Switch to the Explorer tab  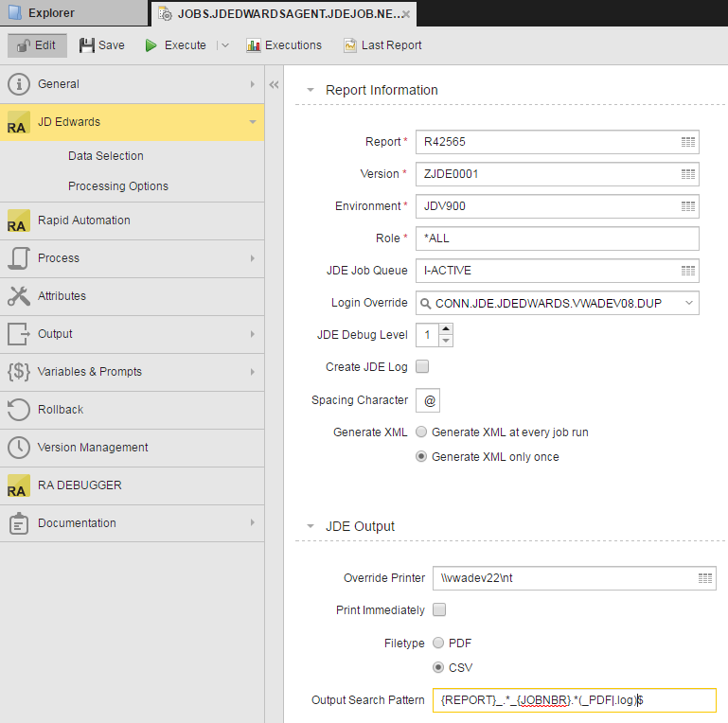[x=74, y=13]
